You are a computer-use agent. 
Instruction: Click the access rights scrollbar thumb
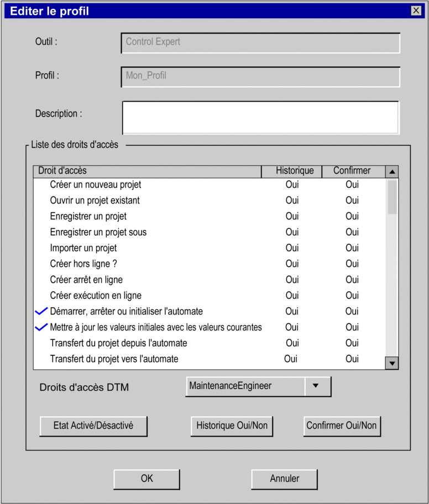[x=392, y=197]
